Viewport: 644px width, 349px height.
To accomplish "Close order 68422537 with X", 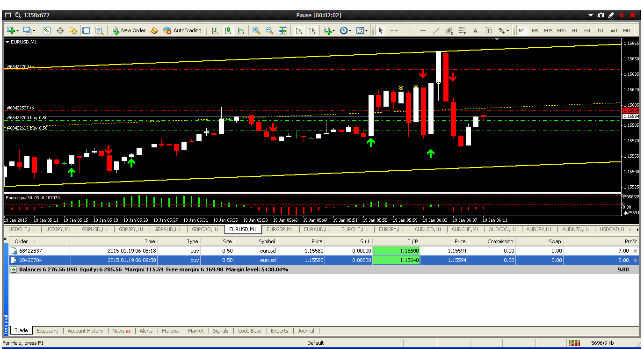I will [635, 251].
